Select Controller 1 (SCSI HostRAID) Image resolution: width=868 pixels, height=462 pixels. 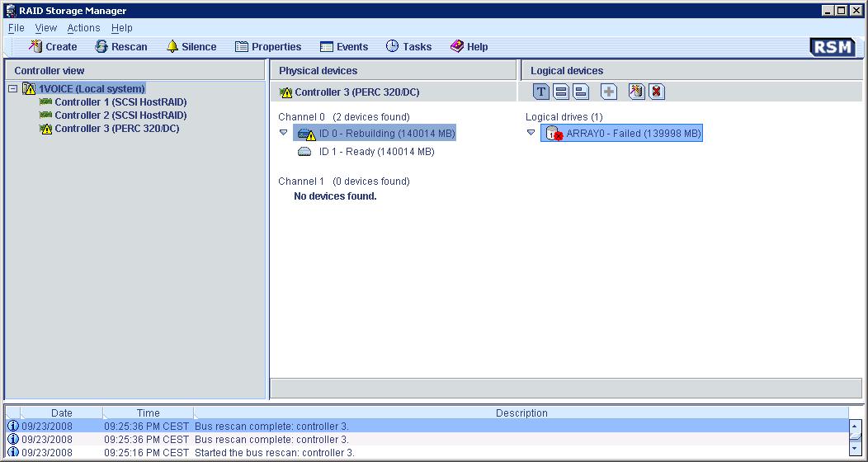tap(120, 101)
